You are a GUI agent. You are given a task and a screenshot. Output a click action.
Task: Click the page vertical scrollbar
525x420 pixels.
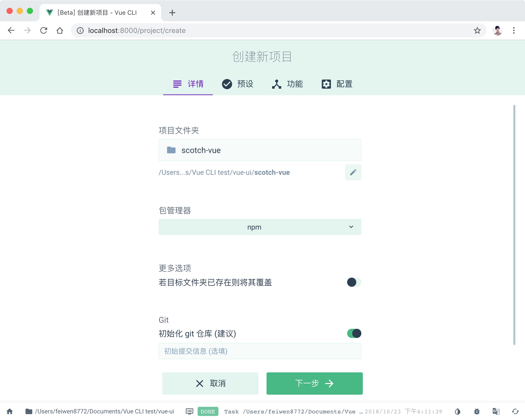point(514,225)
